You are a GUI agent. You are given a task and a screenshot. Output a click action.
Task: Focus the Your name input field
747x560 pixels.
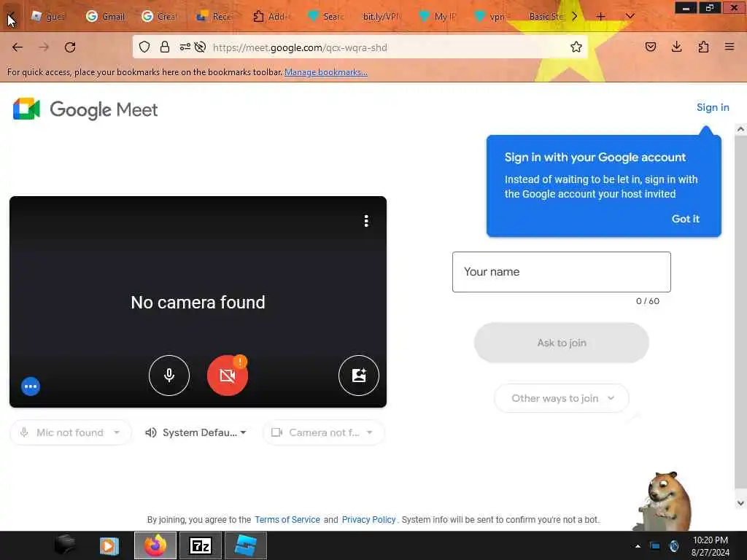tap(562, 271)
